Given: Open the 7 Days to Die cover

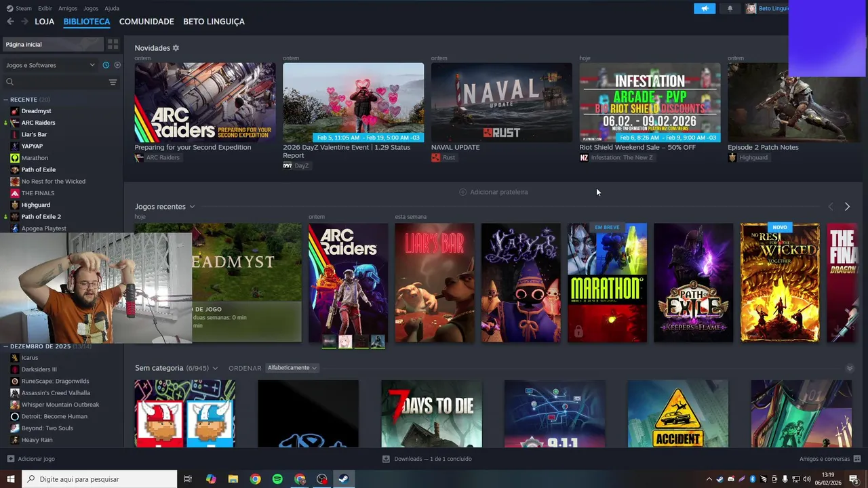Looking at the screenshot, I should coord(431,413).
